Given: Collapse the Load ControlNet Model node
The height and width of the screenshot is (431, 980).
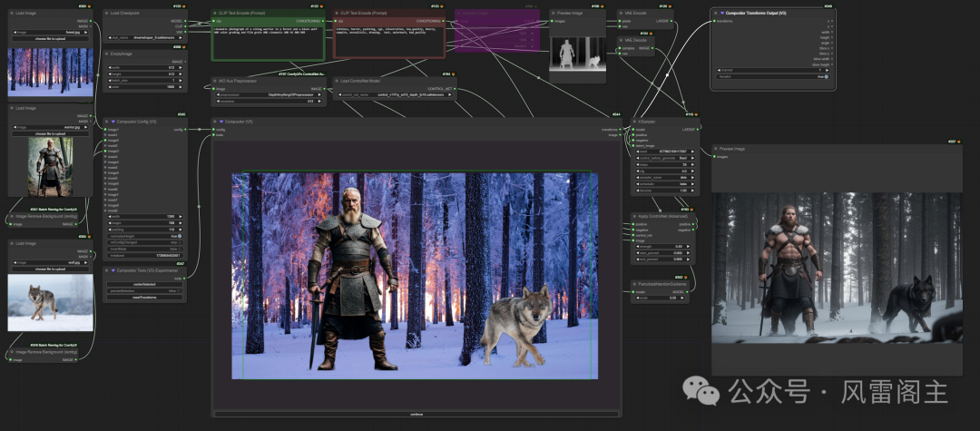Looking at the screenshot, I should (337, 81).
